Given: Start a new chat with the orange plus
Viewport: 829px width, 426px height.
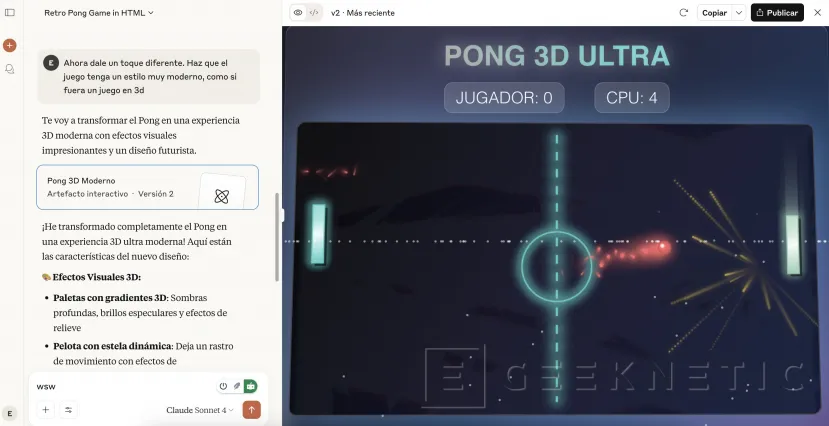Looking at the screenshot, I should (10, 45).
